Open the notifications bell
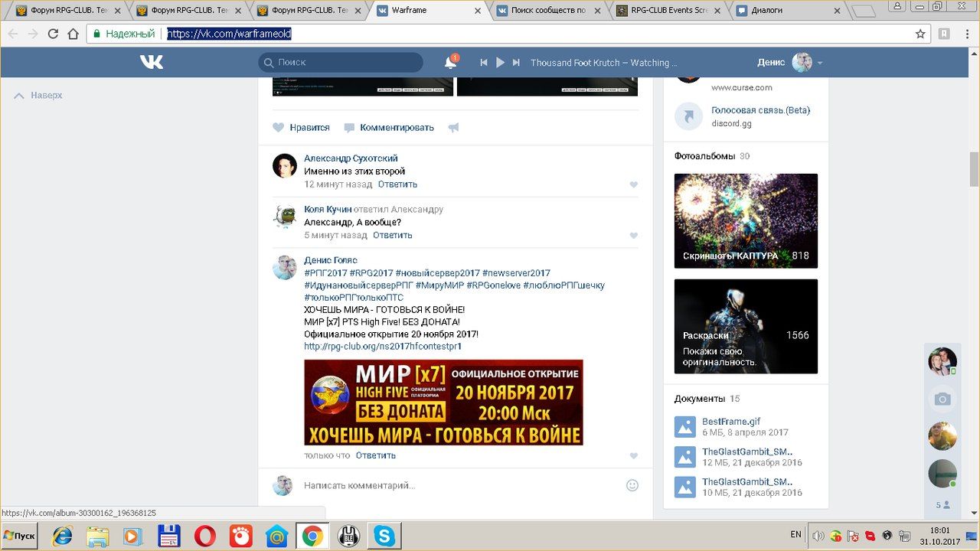Image resolution: width=980 pixels, height=551 pixels. pyautogui.click(x=451, y=63)
